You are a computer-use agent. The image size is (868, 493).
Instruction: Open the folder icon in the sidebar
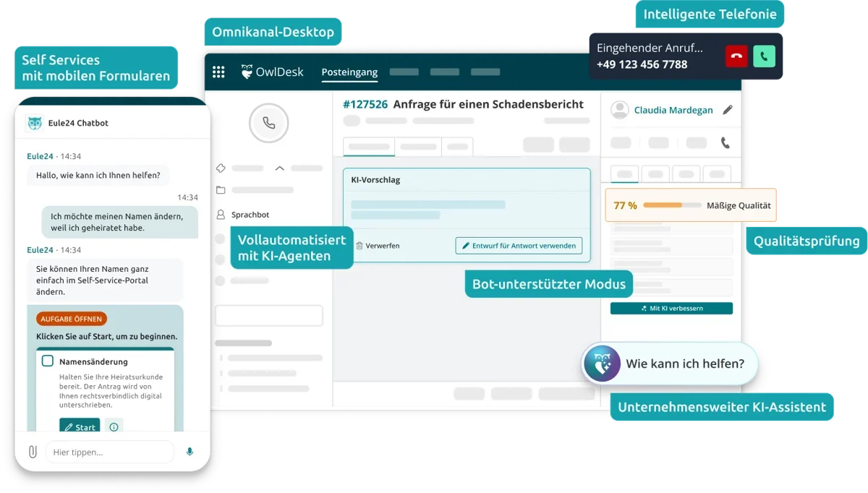[x=221, y=190]
